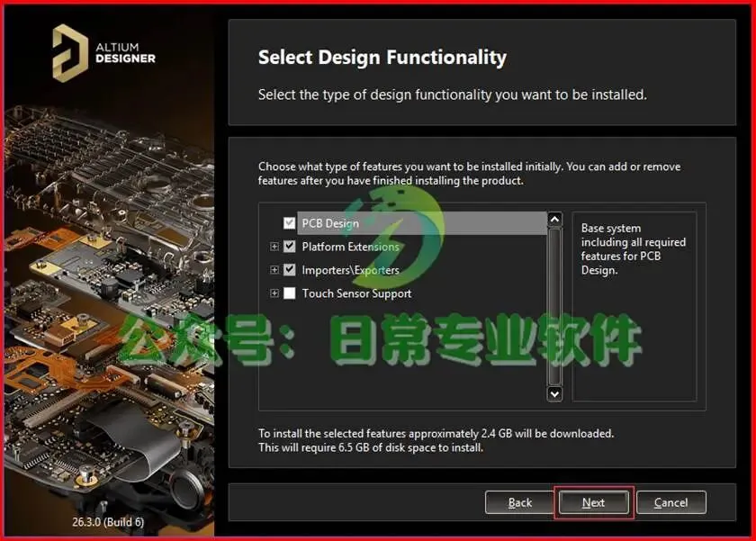Select the PCB Design row label
Screen dimensions: 756x541
click(x=330, y=223)
